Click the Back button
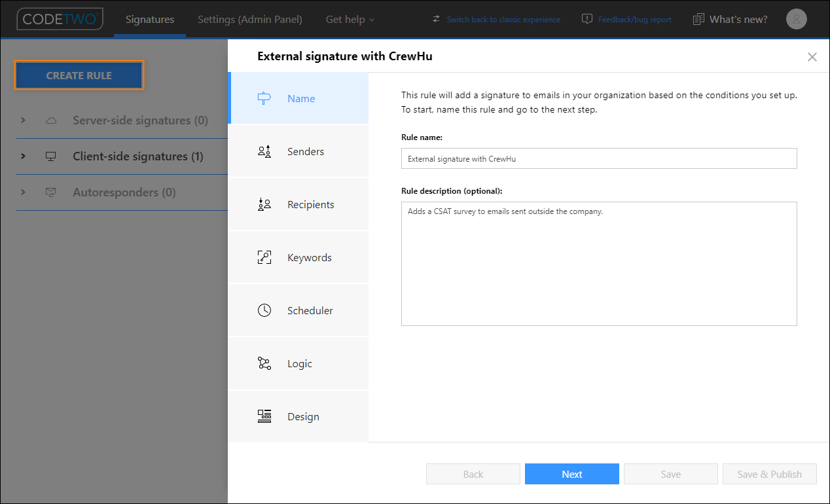This screenshot has width=830, height=504. click(473, 474)
